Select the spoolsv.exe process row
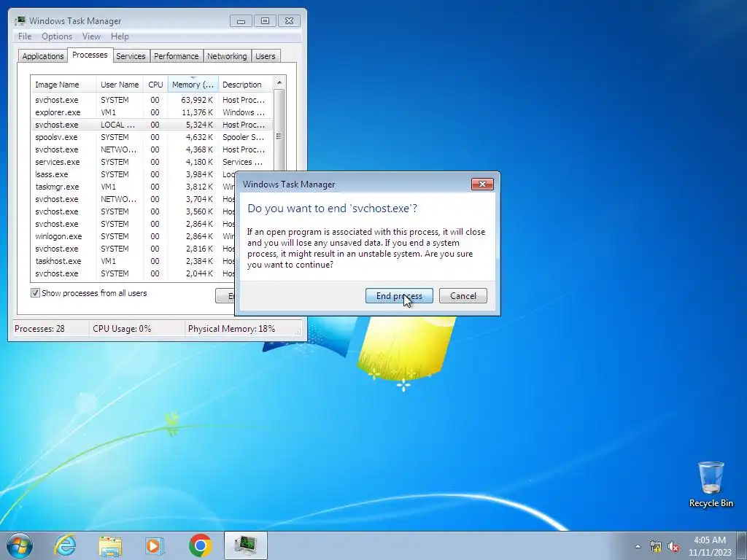This screenshot has width=747, height=560. [152, 137]
